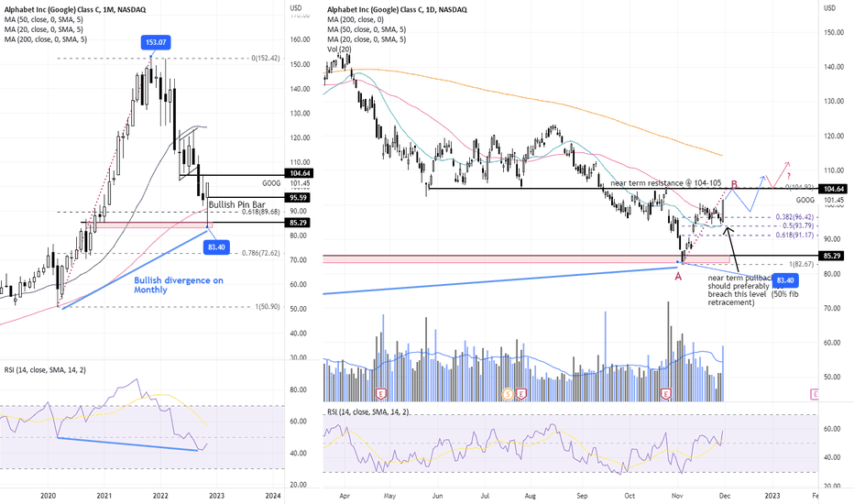Image resolution: width=854 pixels, height=504 pixels.
Task: Click the earnings E marker near May
Action: (381, 393)
